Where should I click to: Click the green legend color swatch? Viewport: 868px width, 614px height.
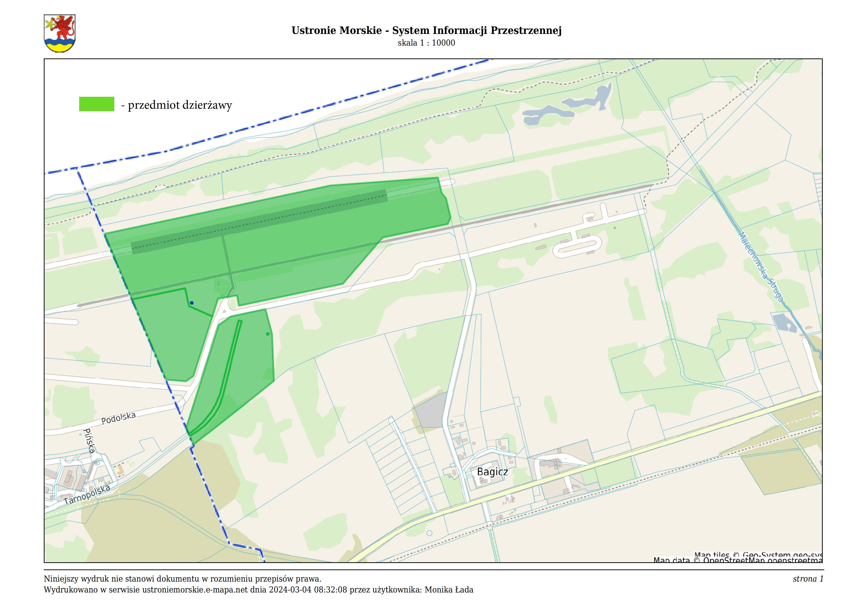coord(96,104)
